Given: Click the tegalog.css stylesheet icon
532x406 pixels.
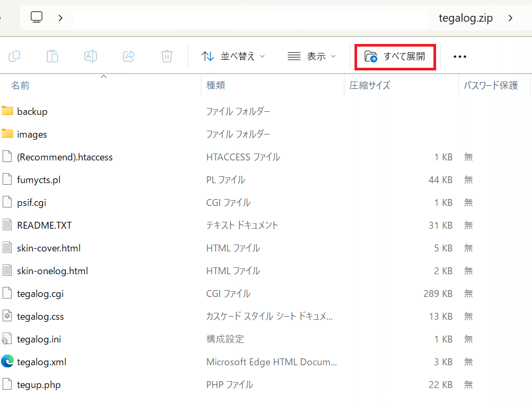Looking at the screenshot, I should tap(7, 315).
